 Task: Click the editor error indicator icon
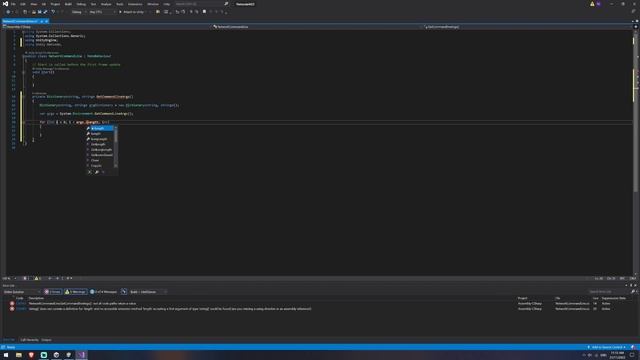pos(25,278)
